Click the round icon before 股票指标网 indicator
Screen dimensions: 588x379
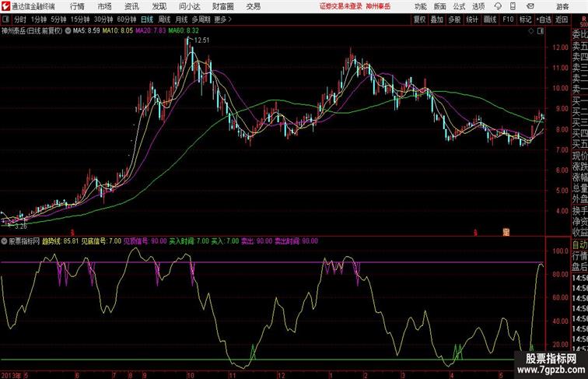4,241
